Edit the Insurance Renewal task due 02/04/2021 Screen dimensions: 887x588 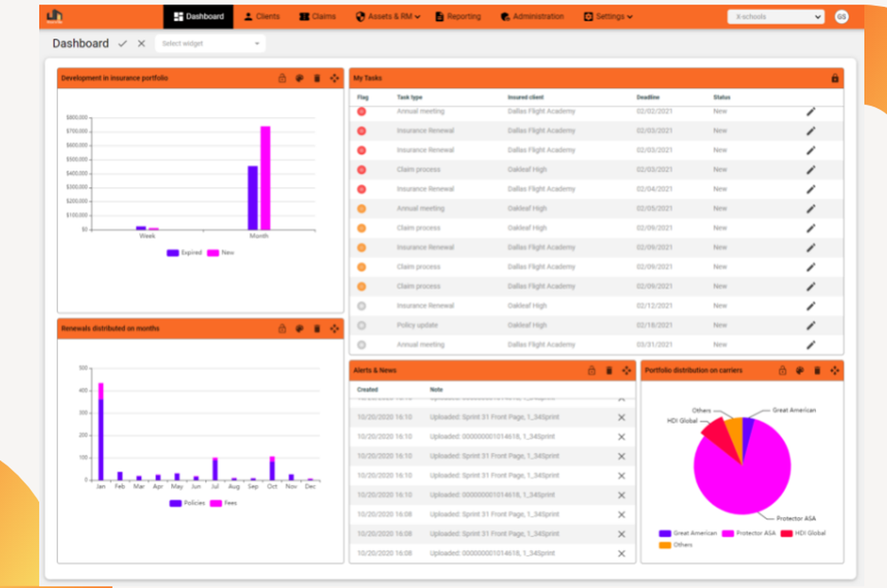(811, 189)
